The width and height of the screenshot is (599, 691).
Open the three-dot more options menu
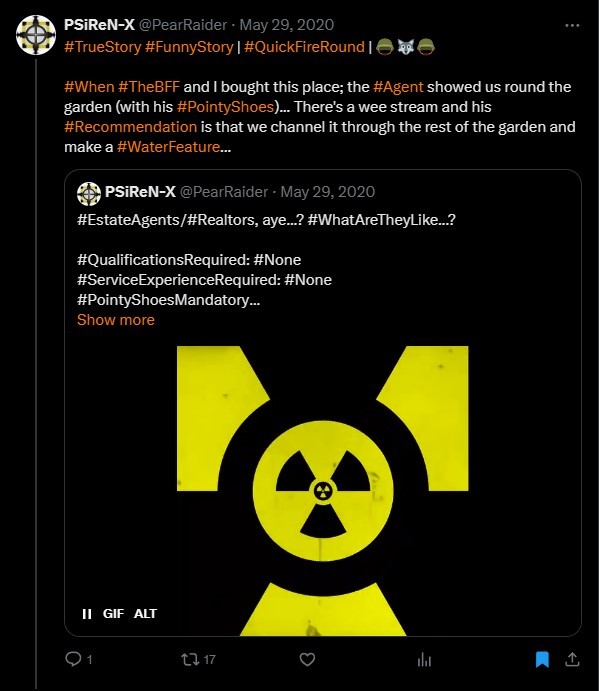[572, 26]
